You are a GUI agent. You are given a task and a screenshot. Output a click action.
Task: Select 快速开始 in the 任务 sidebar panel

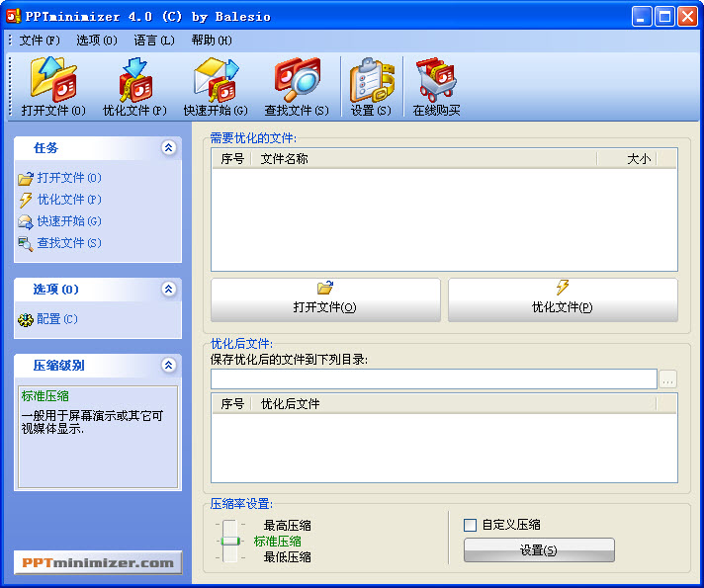[68, 221]
